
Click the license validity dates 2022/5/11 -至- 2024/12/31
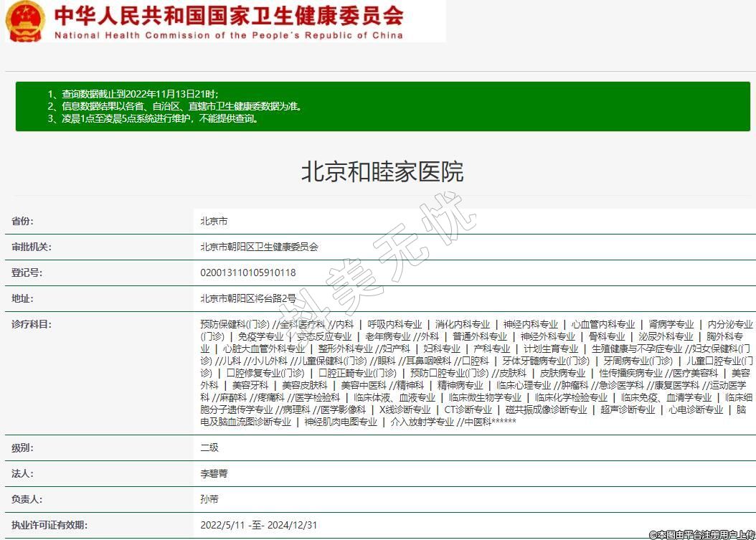coord(259,526)
